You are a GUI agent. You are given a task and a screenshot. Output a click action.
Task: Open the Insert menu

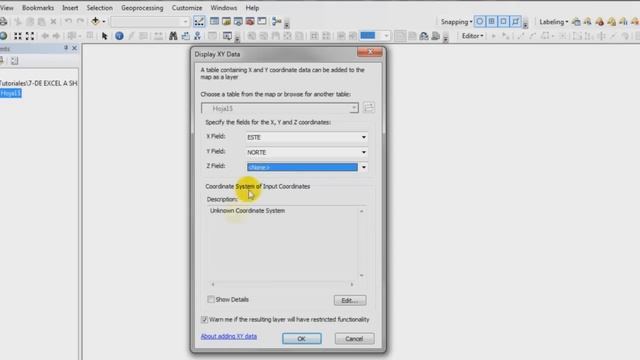pos(70,8)
